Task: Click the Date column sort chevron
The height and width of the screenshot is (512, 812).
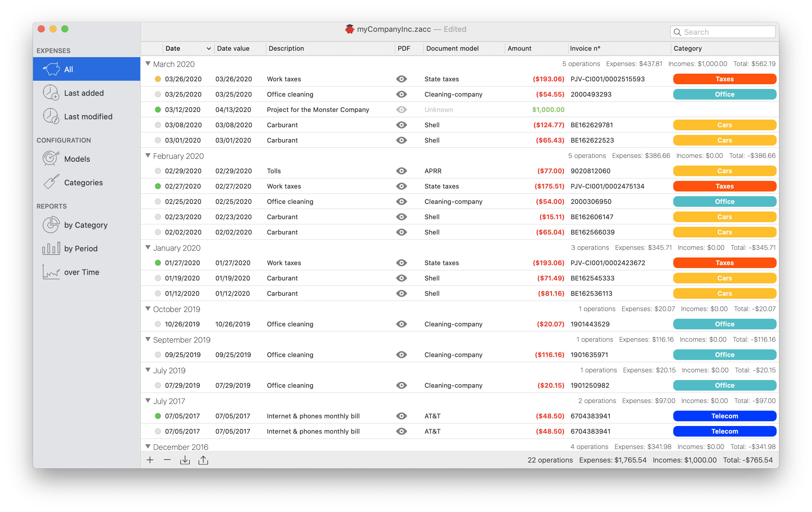Action: pos(209,49)
